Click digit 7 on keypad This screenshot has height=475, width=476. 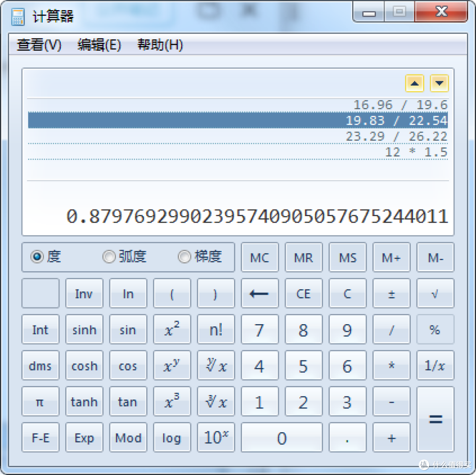260,329
